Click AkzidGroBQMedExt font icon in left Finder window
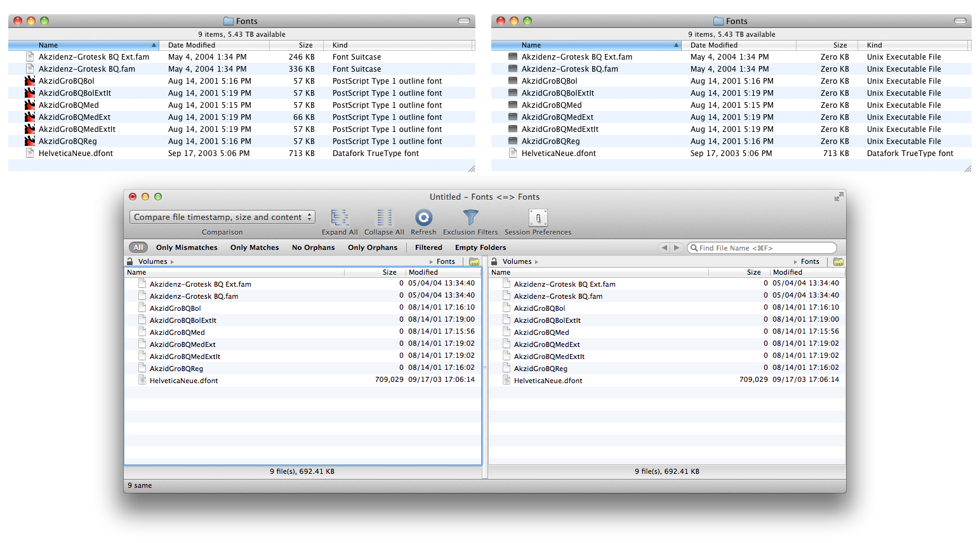The height and width of the screenshot is (543, 980). pos(30,117)
